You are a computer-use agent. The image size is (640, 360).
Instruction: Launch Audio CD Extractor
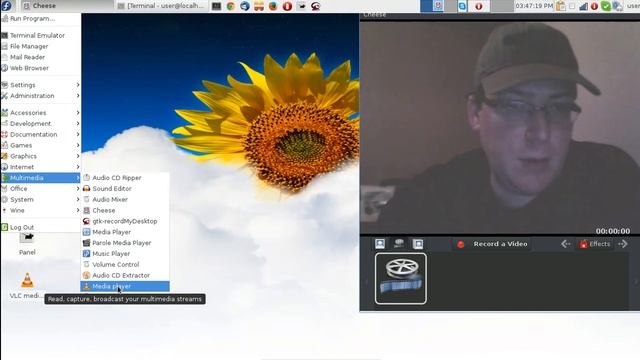[125, 276]
